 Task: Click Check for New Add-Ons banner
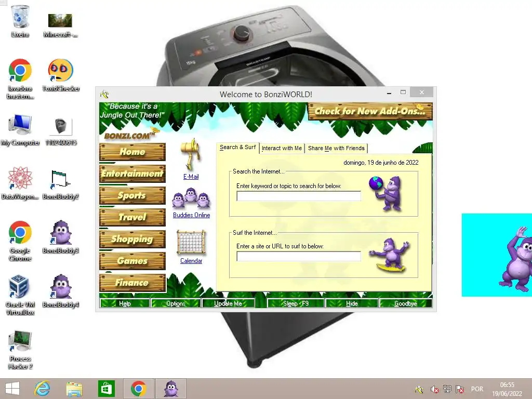point(370,111)
